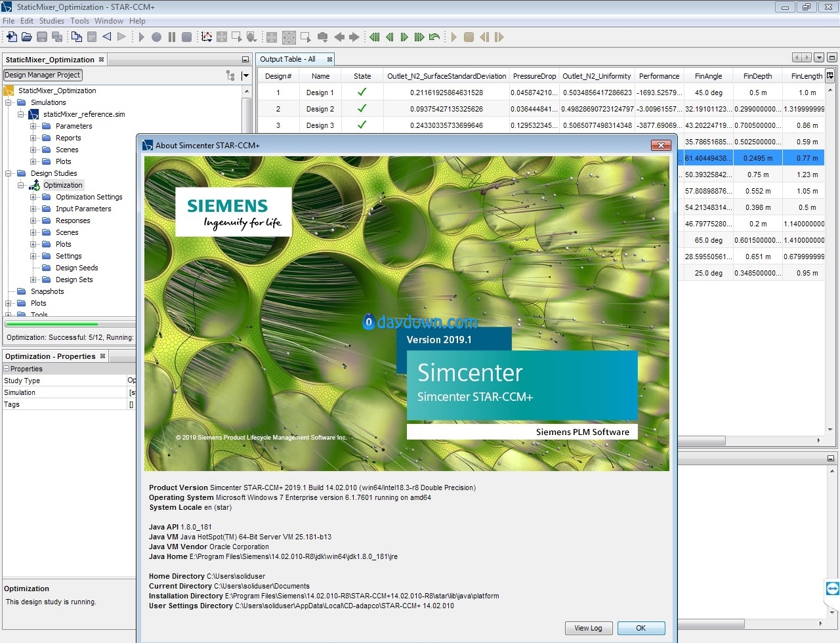This screenshot has height=643, width=840.
Task: Click the Study Type property row
Action: click(x=69, y=381)
